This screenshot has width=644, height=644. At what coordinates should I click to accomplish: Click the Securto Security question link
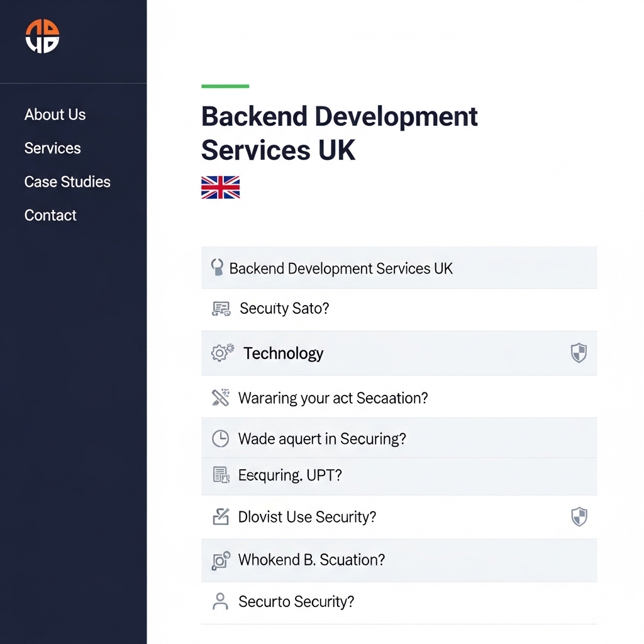pos(296,602)
